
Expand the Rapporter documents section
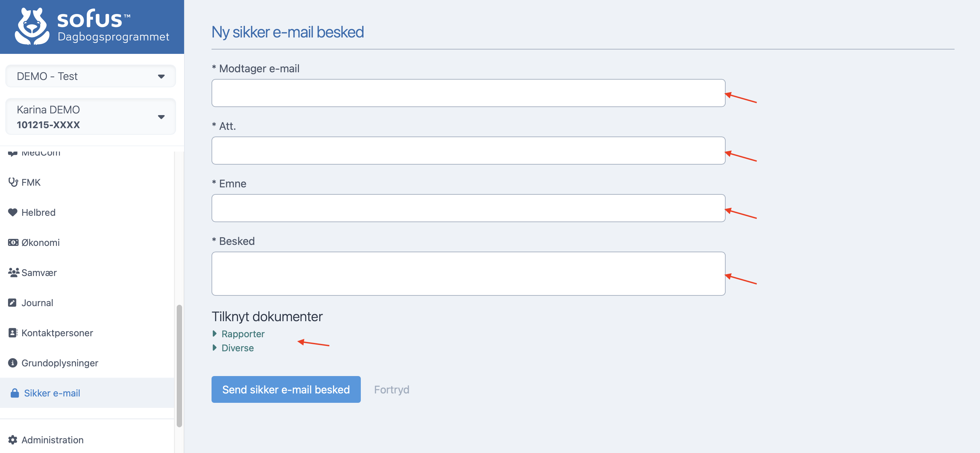click(x=242, y=334)
